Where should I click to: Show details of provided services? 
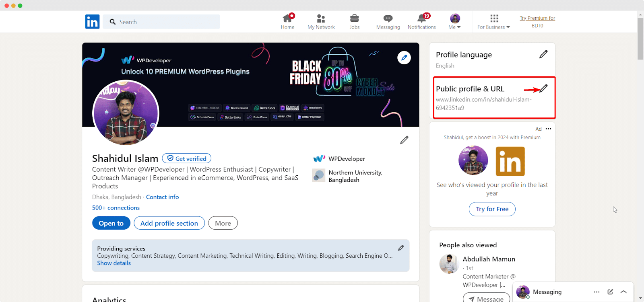[x=114, y=263]
